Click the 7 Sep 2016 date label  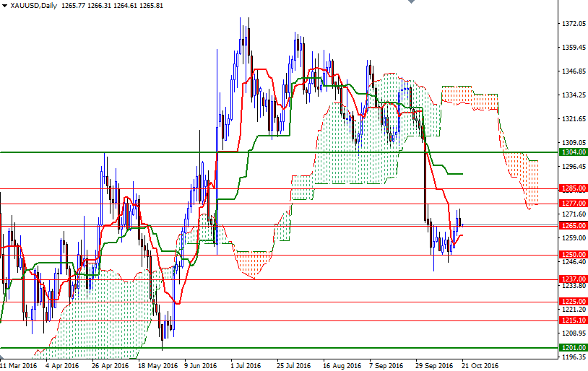coord(386,365)
